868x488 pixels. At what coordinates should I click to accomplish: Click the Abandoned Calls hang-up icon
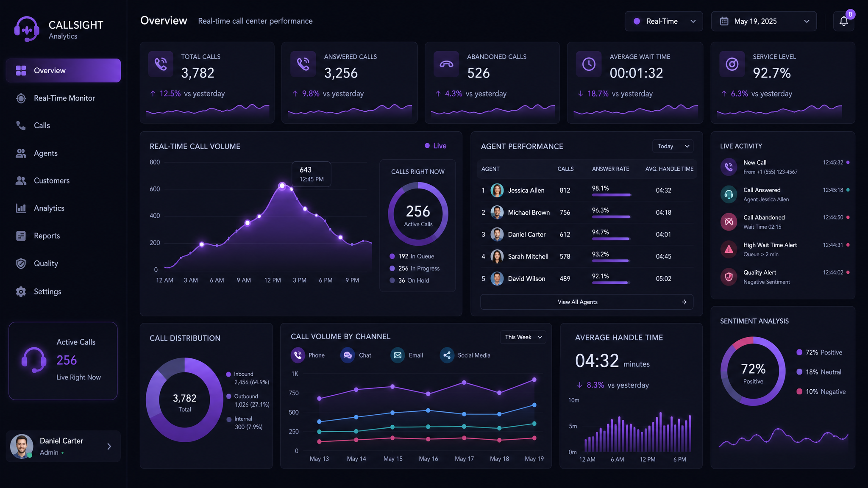446,64
